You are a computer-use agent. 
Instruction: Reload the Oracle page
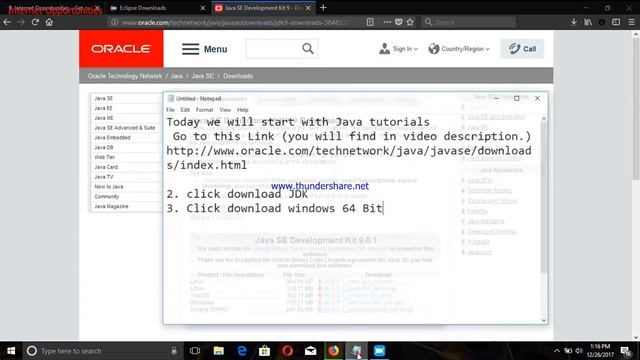tap(35, 22)
